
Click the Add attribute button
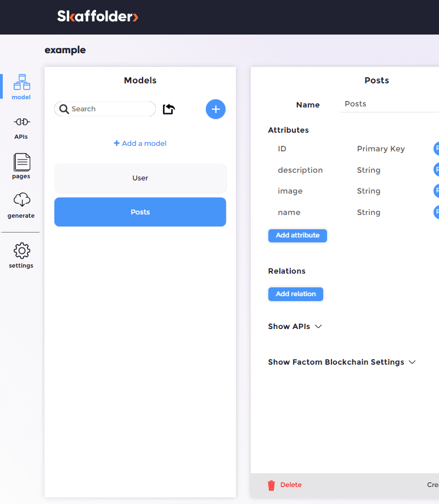297,235
